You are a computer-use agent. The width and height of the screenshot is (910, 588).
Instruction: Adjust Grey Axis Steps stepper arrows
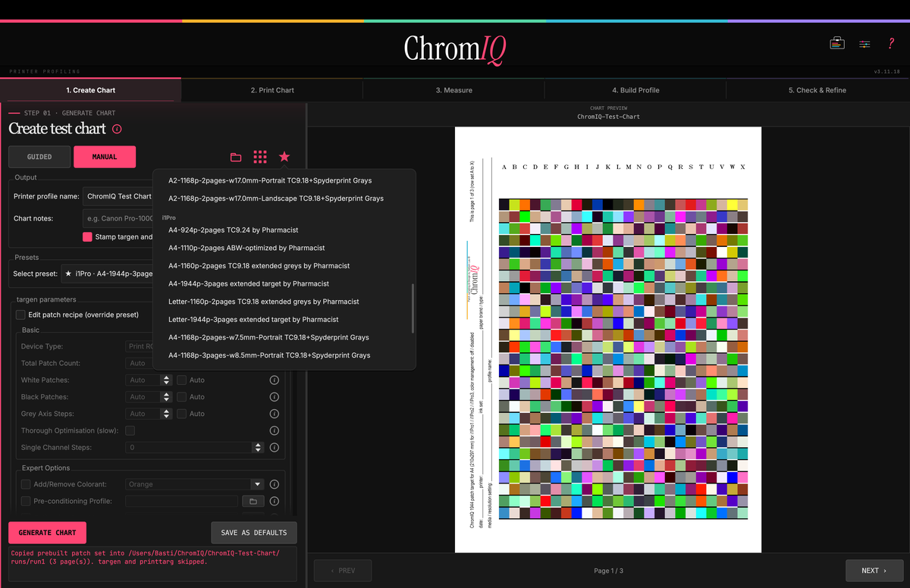pyautogui.click(x=166, y=414)
